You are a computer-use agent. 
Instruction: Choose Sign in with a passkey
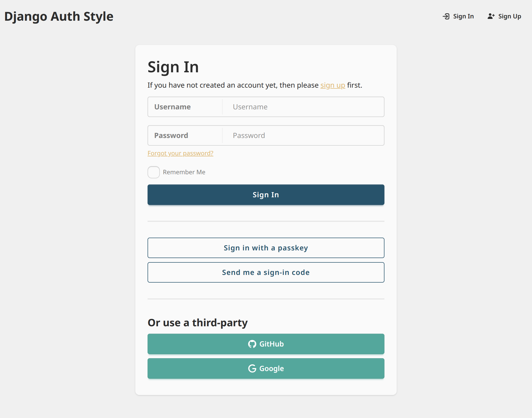pos(266,248)
